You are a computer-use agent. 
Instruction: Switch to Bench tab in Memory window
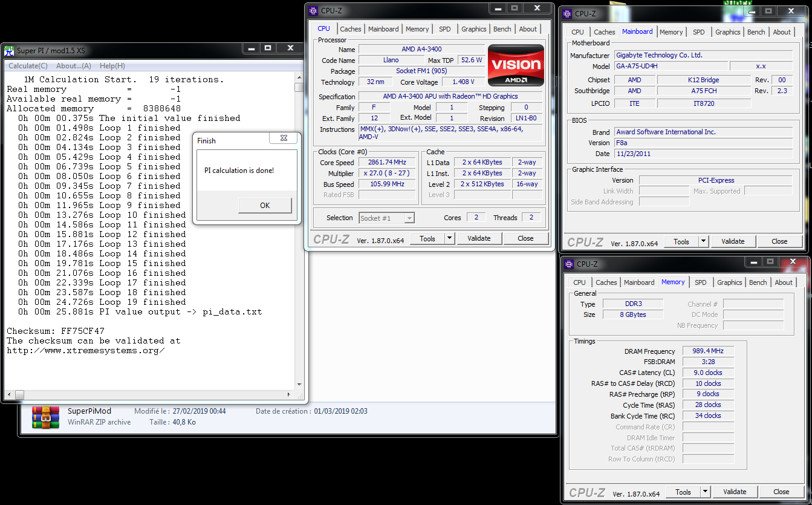pos(758,282)
